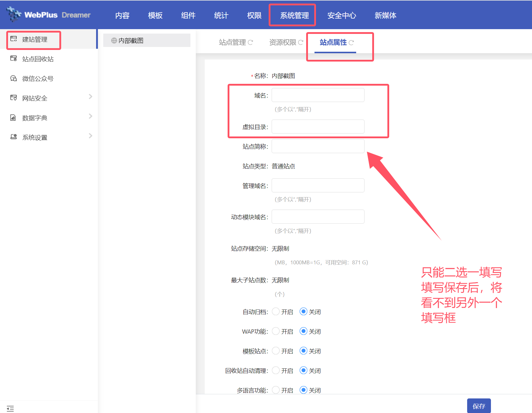The width and height of the screenshot is (532, 413).
Task: Click the refresh icon next to 站点管理
Action: click(x=251, y=43)
